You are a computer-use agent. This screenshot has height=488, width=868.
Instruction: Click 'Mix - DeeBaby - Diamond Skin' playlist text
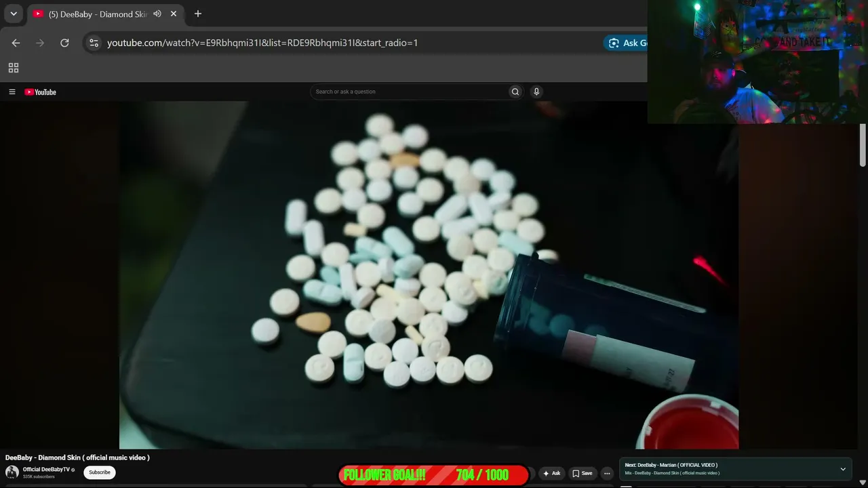672,473
